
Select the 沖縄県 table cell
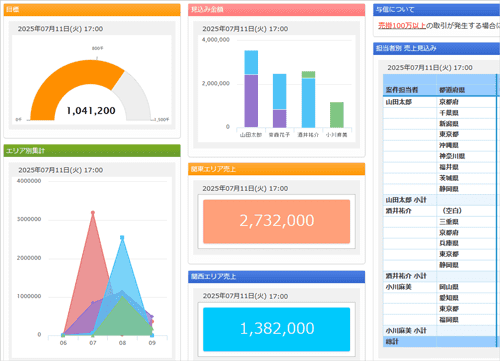[x=466, y=145]
